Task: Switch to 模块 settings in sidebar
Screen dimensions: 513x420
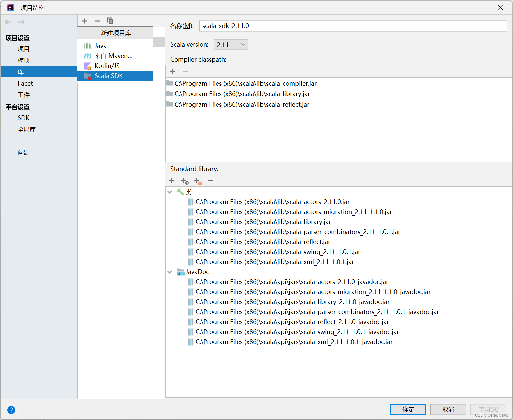Action: pos(24,60)
